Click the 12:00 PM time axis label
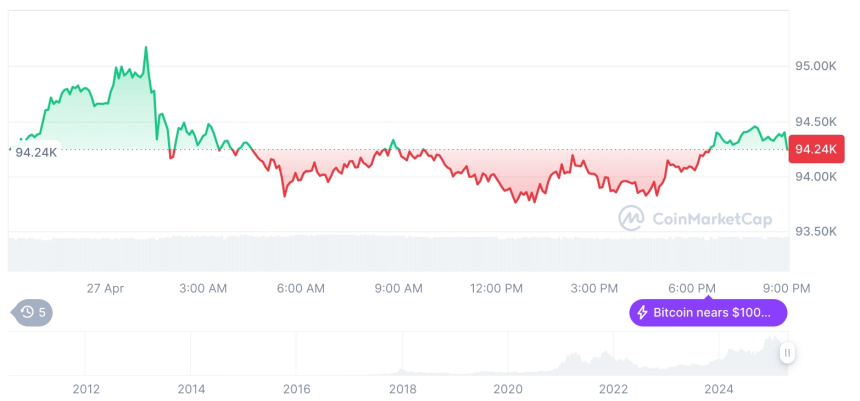The image size is (860, 401). (x=497, y=288)
